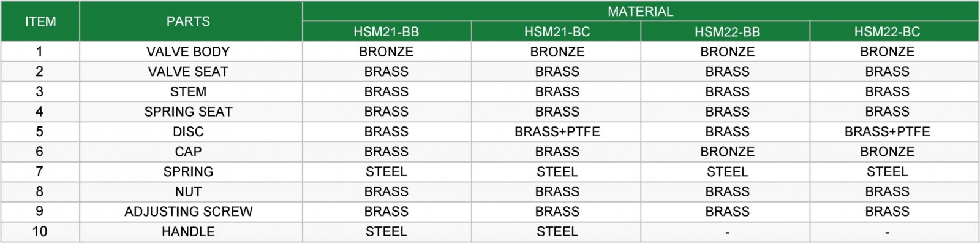The image size is (980, 243).
Task: Select the PARTS column header
Action: tap(190, 21)
